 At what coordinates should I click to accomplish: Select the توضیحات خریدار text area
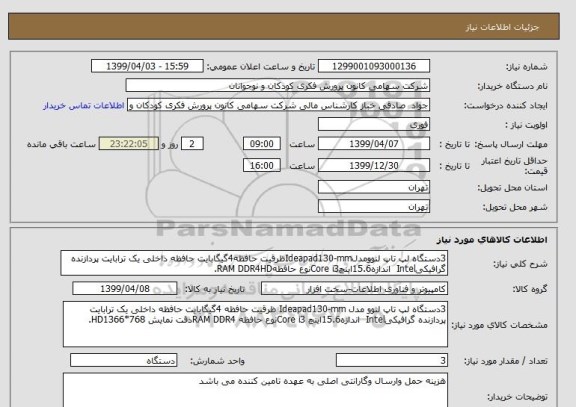coord(255,390)
